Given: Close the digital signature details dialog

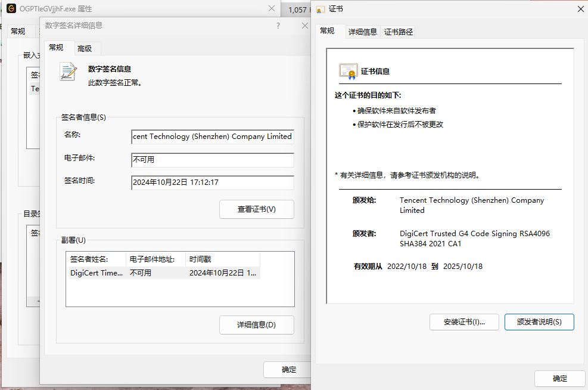Looking at the screenshot, I should tap(305, 26).
